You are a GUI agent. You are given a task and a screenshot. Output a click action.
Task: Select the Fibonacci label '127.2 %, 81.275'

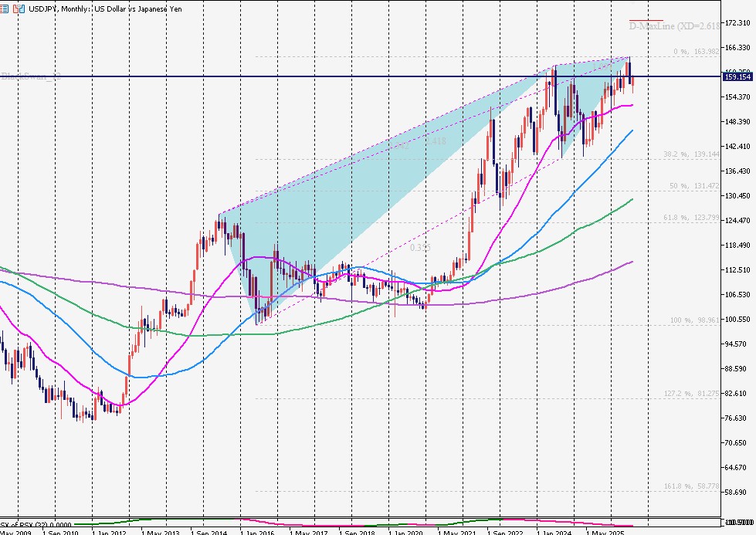pos(691,394)
